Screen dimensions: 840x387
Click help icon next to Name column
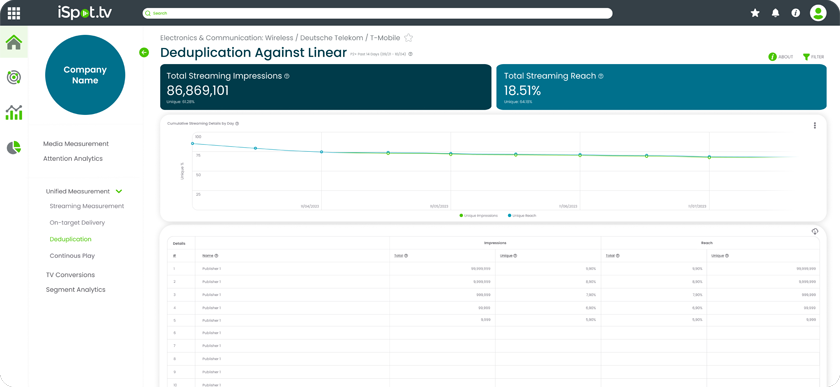tap(216, 256)
